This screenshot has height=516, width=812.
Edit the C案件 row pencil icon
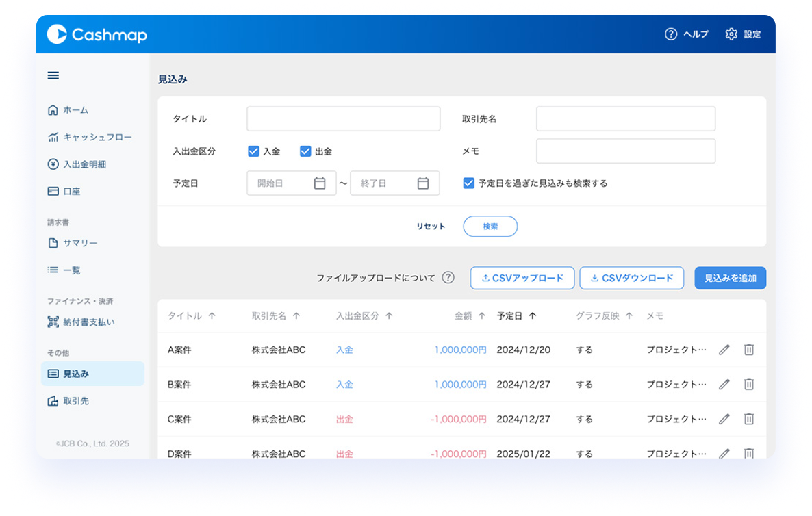click(x=724, y=420)
